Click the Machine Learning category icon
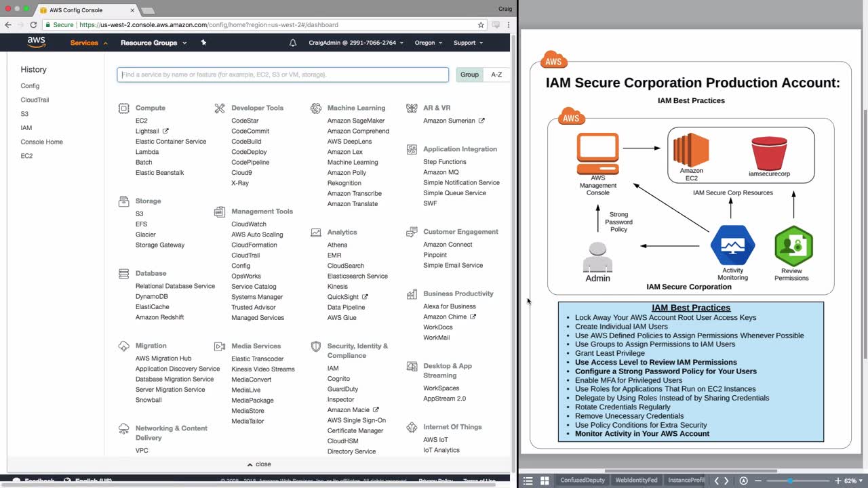Image resolution: width=868 pixels, height=488 pixels. click(315, 108)
